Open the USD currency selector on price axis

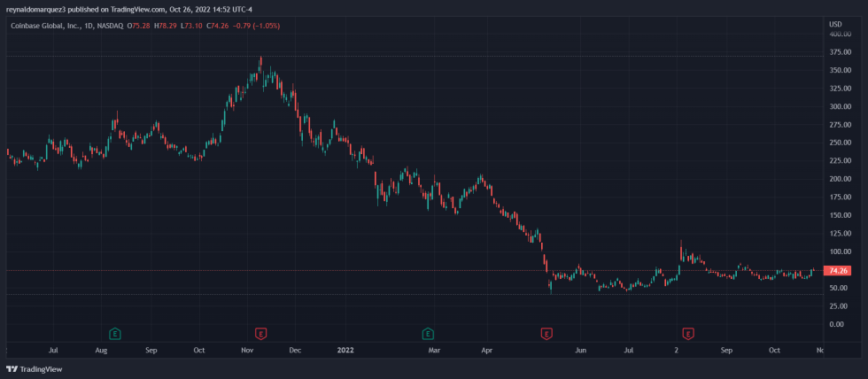834,23
